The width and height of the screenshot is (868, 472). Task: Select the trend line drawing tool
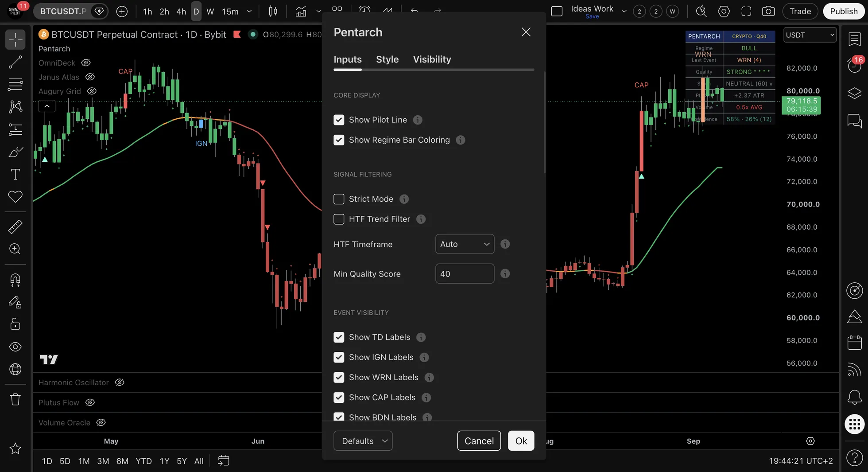[x=15, y=62]
